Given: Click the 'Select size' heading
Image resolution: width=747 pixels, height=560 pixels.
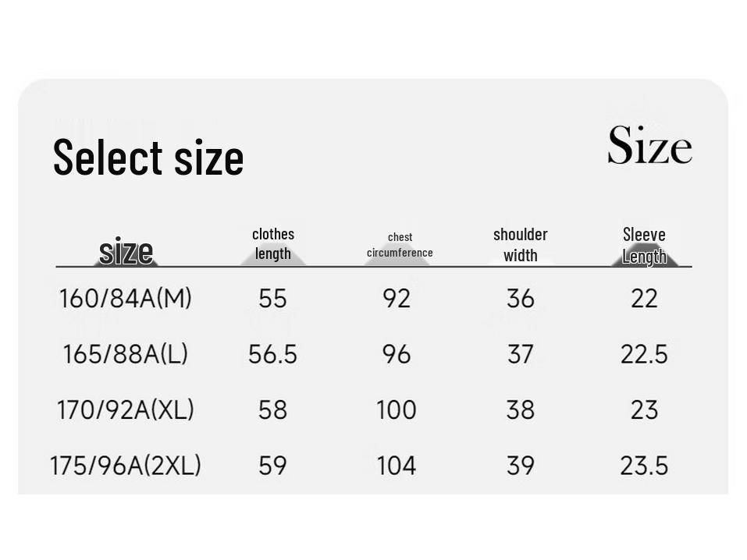Looking at the screenshot, I should point(148,157).
